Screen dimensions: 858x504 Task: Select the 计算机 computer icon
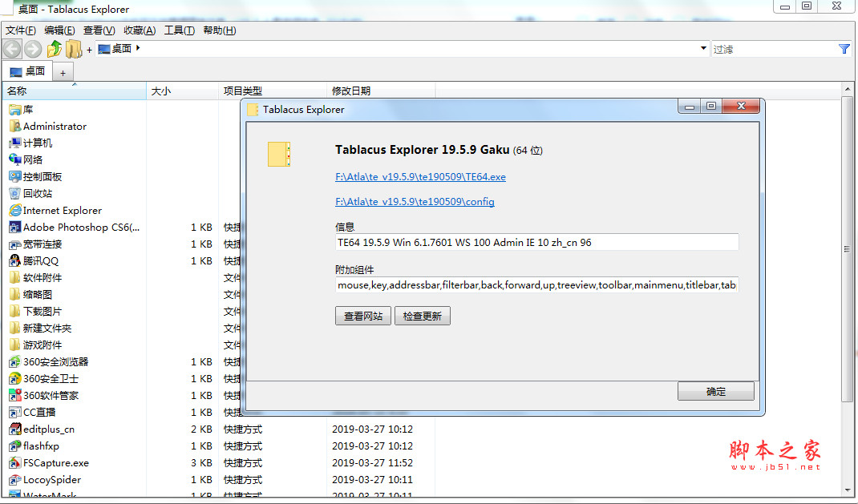[15, 143]
